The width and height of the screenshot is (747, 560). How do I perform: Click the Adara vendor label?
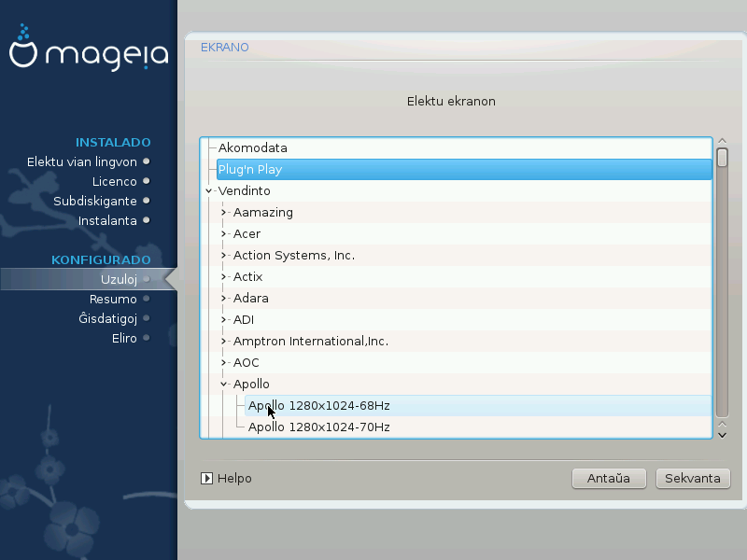[x=250, y=298]
